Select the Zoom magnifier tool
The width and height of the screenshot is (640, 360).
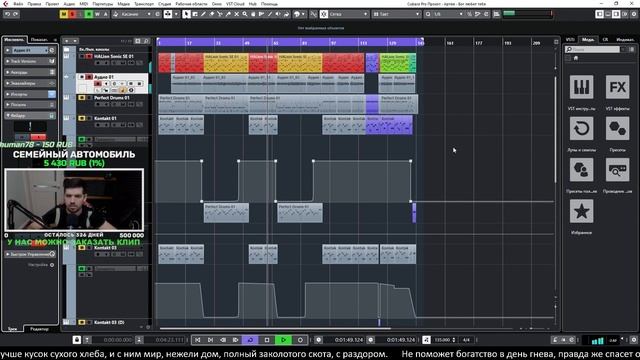click(x=245, y=14)
